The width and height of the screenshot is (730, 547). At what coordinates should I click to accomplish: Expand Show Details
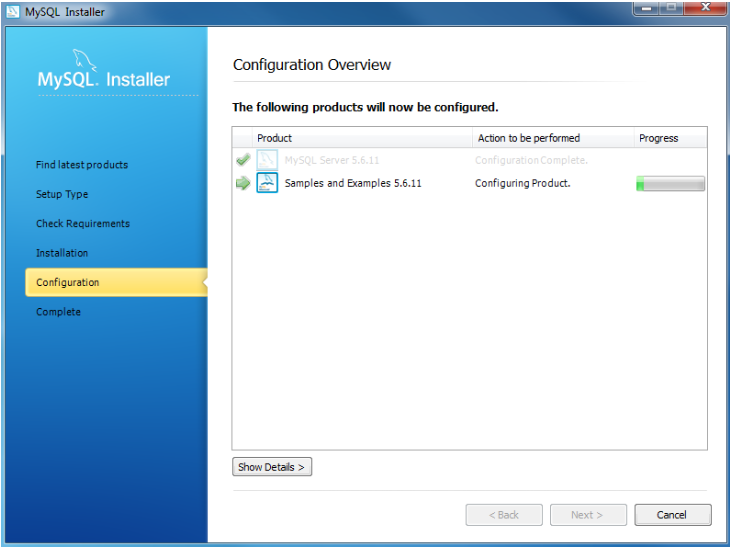tap(272, 467)
